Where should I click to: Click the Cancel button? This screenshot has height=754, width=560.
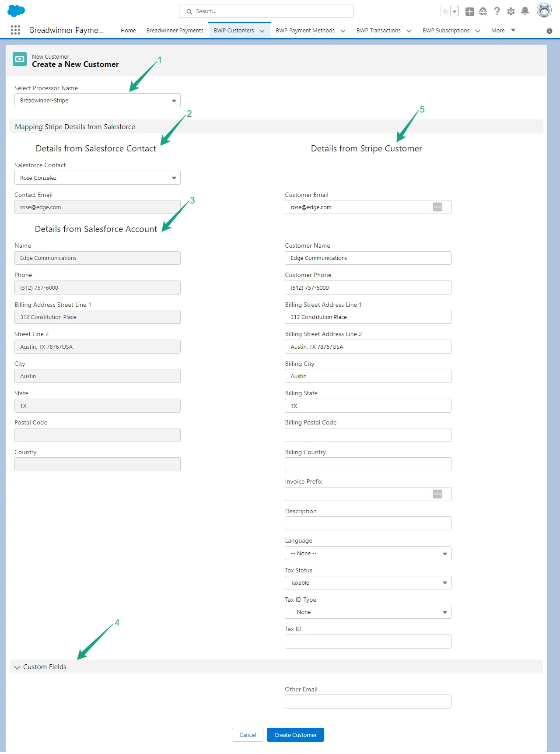[x=248, y=735]
